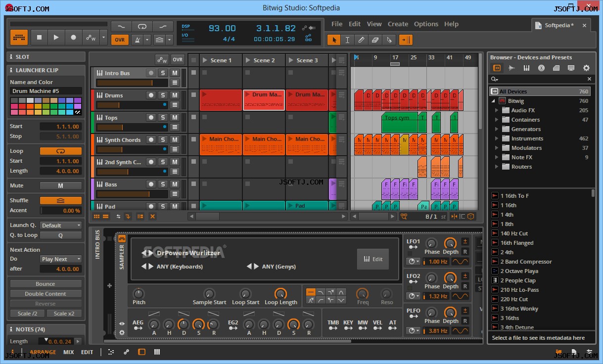Collapse the Bitwig tree node

tap(493, 101)
